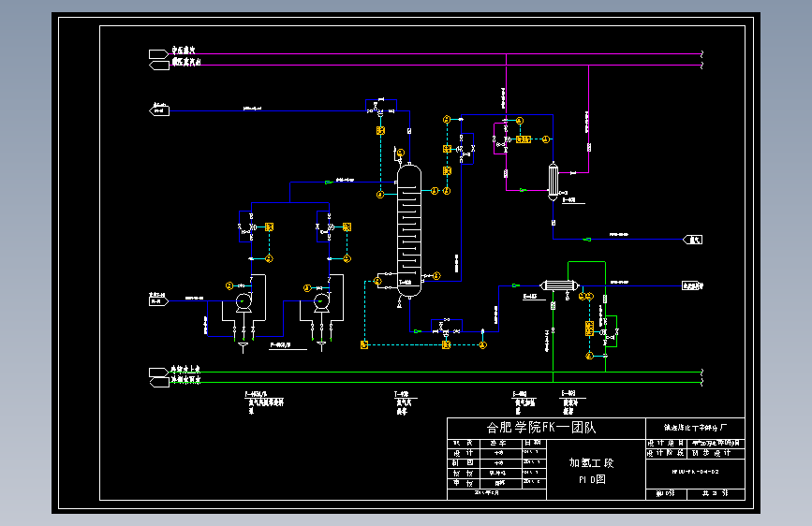This screenshot has height=526, width=812.
Task: Click the PI D图 label in the title block
Action: 592,479
